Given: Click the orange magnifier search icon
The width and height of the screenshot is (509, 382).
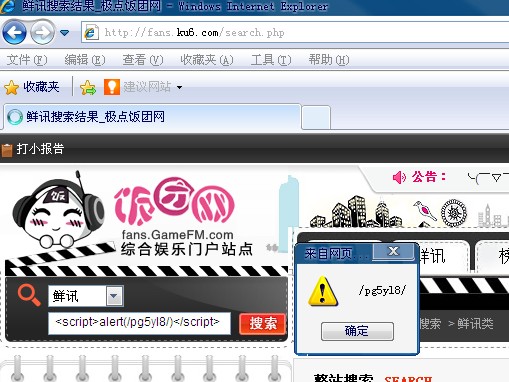Looking at the screenshot, I should coord(29,295).
